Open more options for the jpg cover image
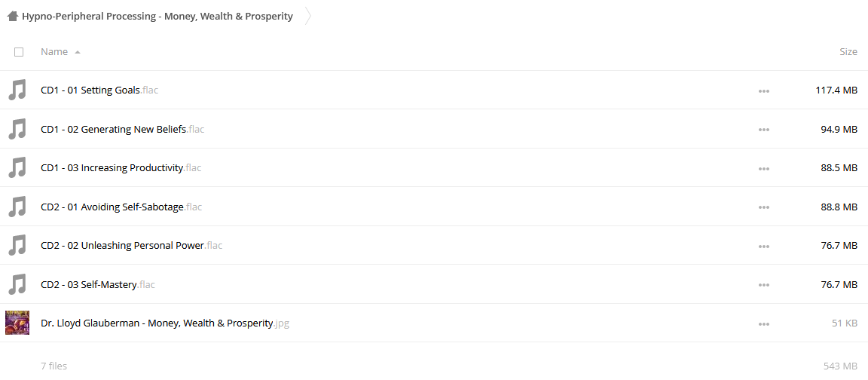868x380 pixels. coord(764,323)
